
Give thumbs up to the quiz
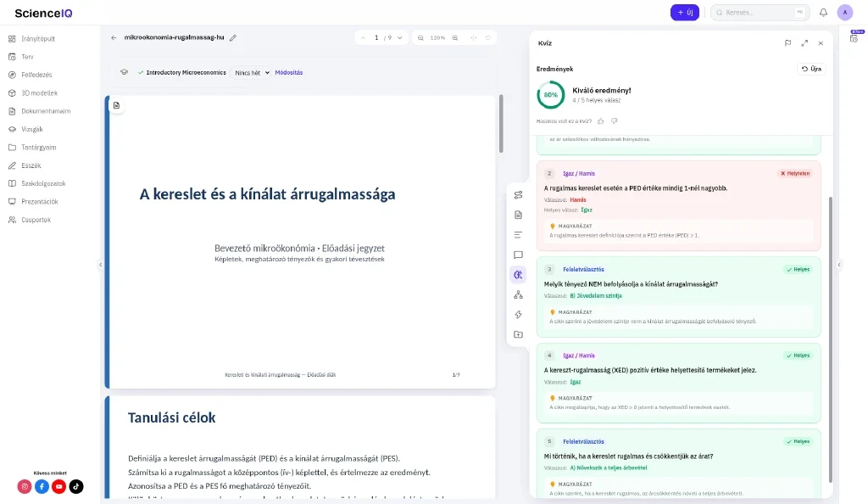click(601, 120)
